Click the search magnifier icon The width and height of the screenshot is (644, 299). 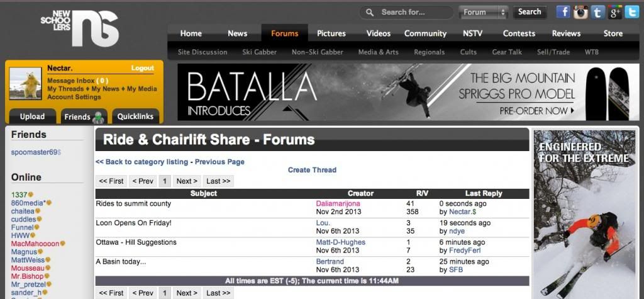370,13
